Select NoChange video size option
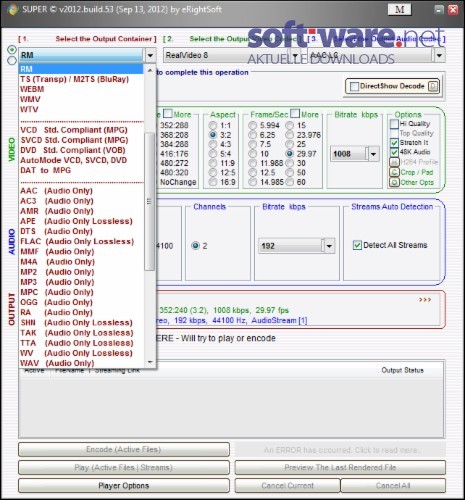465x500 pixels. pos(177,182)
